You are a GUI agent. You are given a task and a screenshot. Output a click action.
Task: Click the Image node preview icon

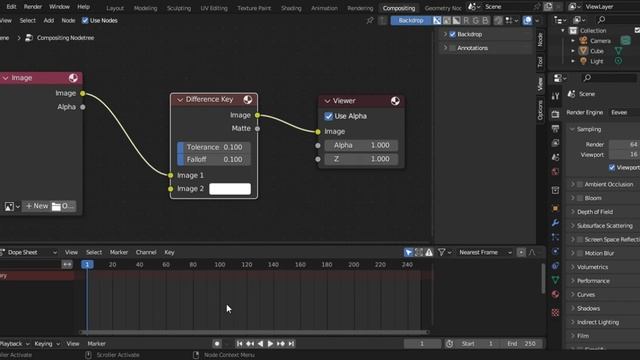point(73,78)
